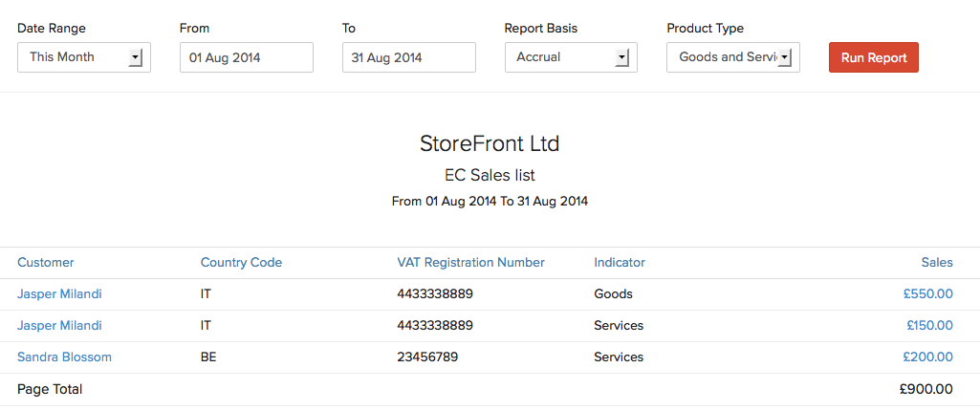Sort by Customer column header
Screen dimensions: 980x411
[x=45, y=263]
